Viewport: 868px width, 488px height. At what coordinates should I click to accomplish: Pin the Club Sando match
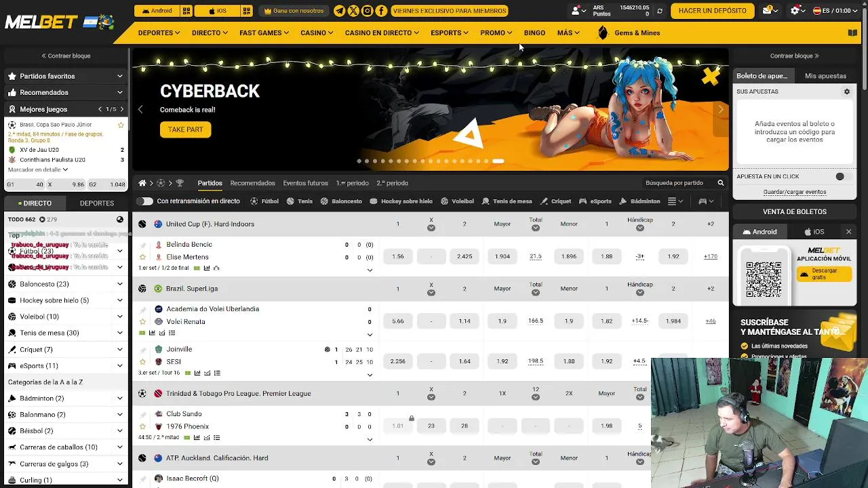[x=142, y=414]
